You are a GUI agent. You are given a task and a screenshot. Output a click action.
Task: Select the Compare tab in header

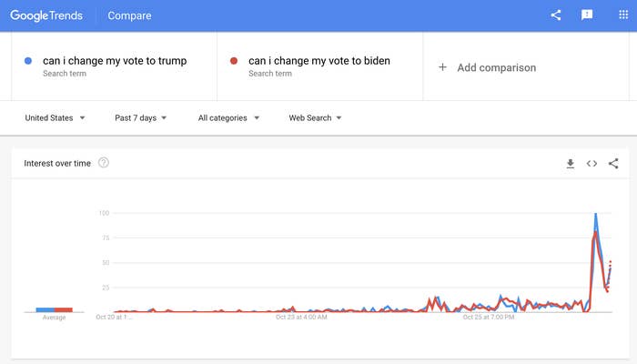coord(129,15)
